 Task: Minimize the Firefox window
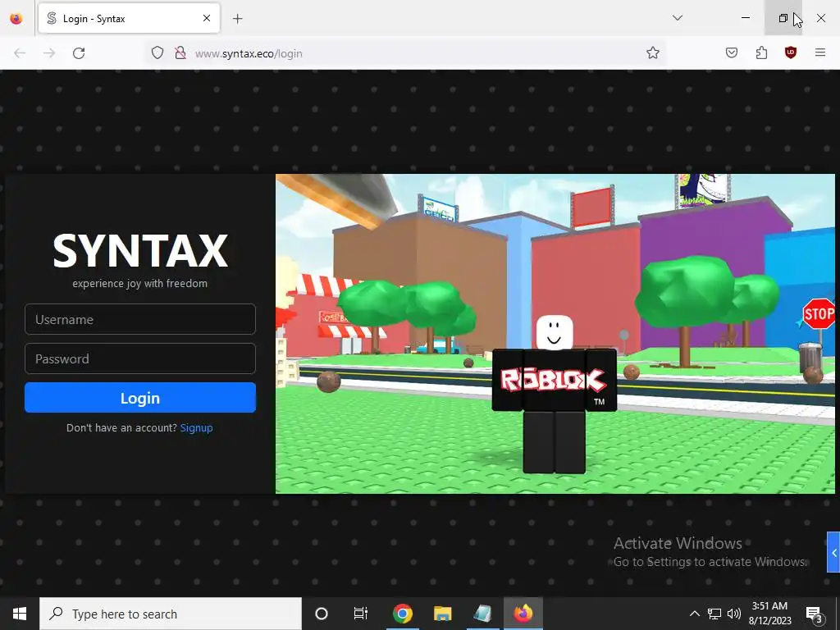tap(746, 18)
